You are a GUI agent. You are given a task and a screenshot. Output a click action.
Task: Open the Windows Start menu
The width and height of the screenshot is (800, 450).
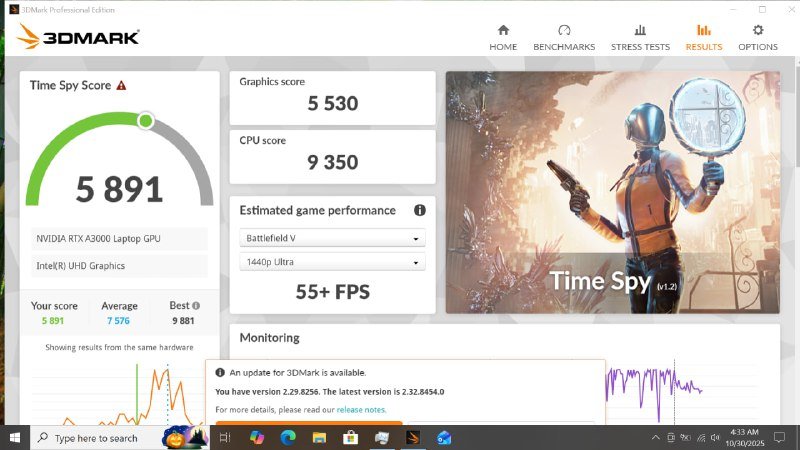tap(15, 438)
